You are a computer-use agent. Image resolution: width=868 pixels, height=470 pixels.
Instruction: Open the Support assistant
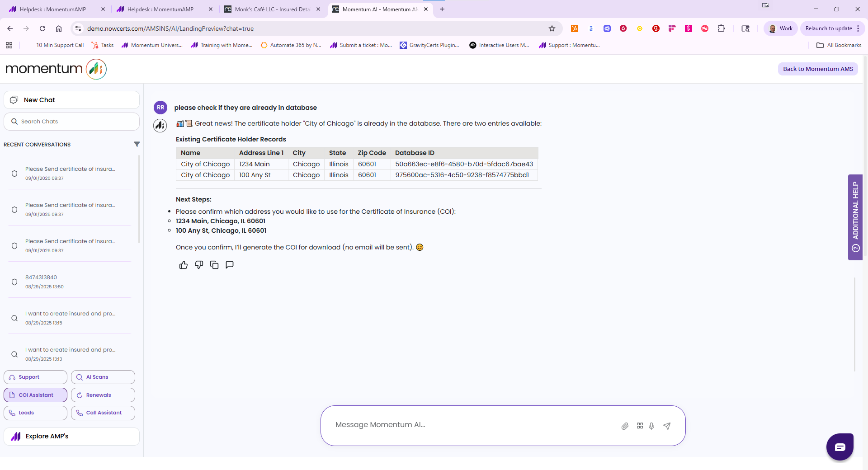click(35, 377)
